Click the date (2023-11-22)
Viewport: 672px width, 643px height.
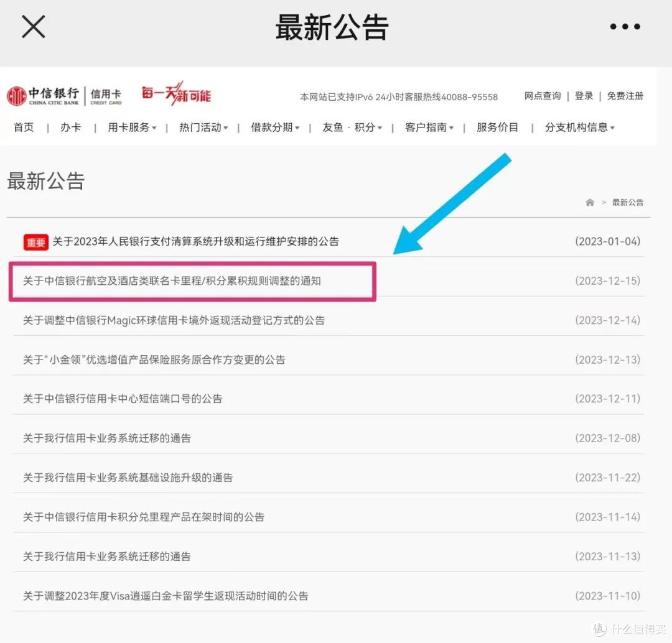click(607, 478)
